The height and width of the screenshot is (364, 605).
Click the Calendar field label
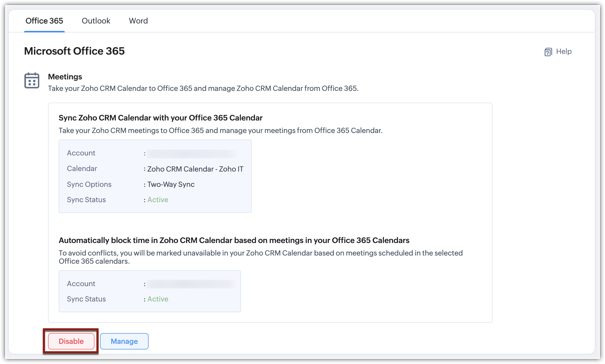coord(82,168)
